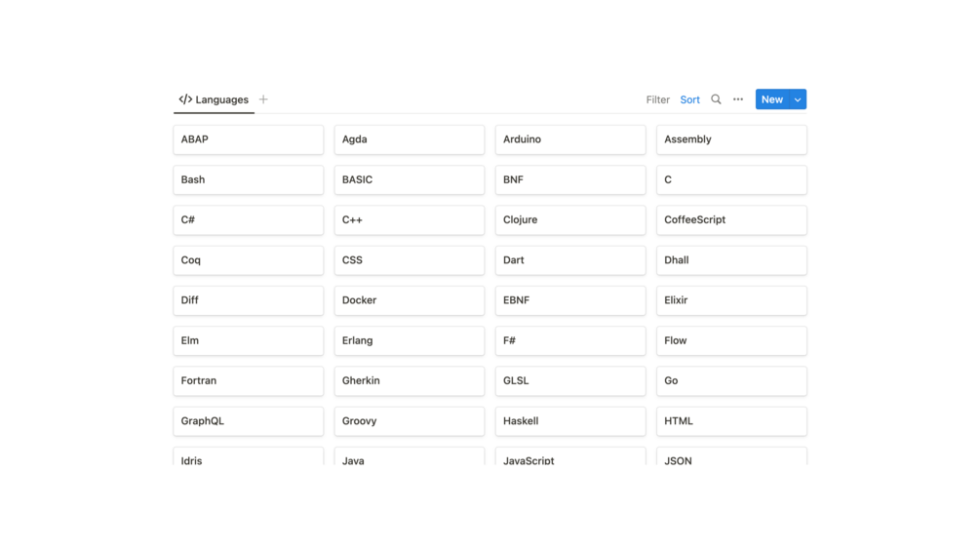Click the Filter button
980x551 pixels.
[x=657, y=99]
